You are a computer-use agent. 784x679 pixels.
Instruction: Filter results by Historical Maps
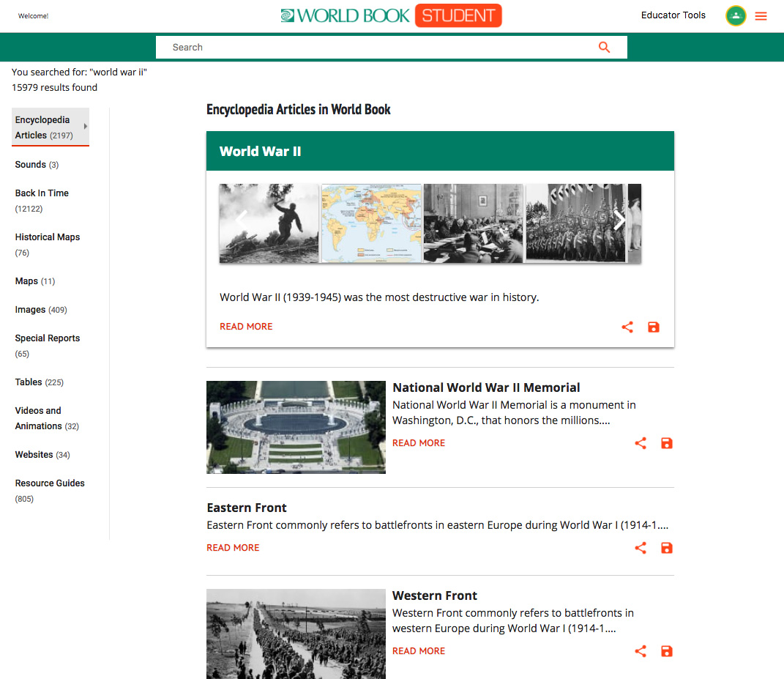click(x=48, y=244)
